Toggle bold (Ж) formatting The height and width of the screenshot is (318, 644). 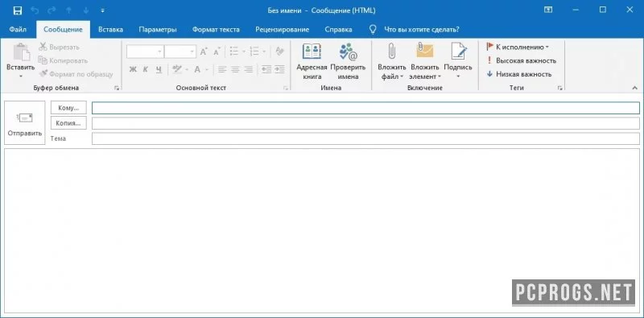[x=133, y=69]
